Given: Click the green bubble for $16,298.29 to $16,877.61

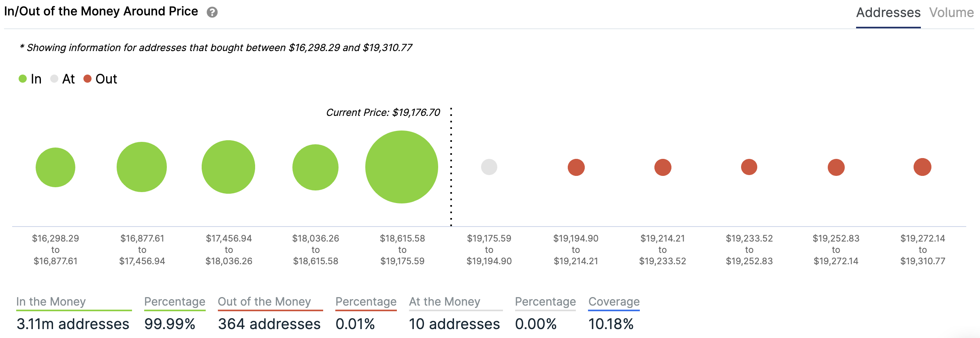Looking at the screenshot, I should click(x=55, y=167).
